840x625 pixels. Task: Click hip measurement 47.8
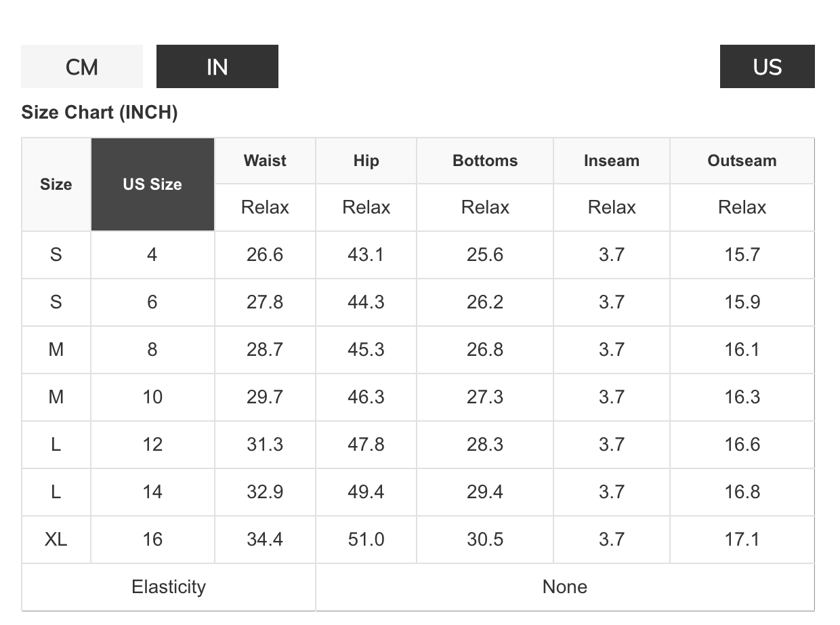tap(366, 444)
